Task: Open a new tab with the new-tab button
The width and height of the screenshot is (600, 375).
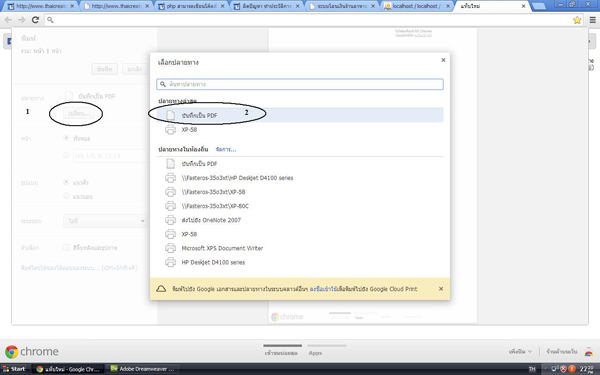Action: 539,6
